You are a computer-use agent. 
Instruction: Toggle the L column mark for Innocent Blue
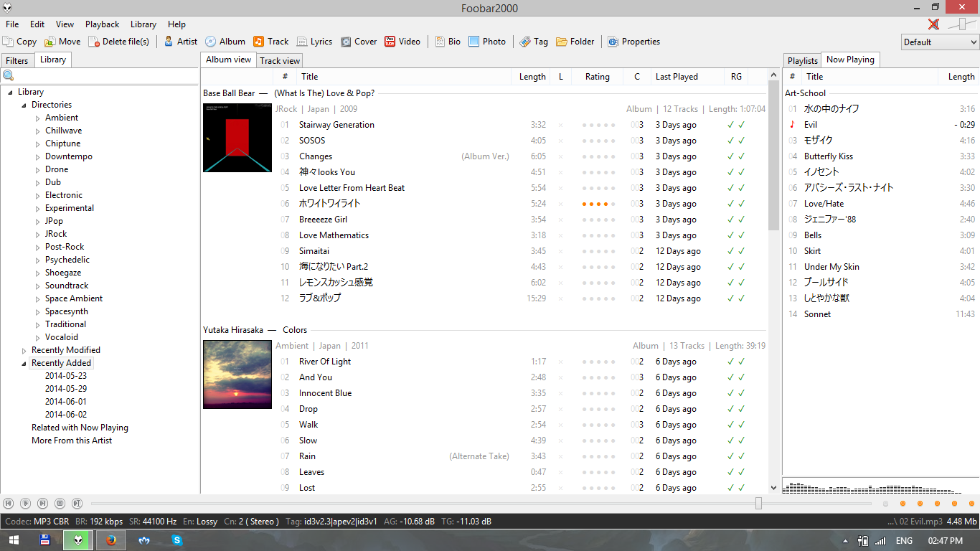(560, 393)
